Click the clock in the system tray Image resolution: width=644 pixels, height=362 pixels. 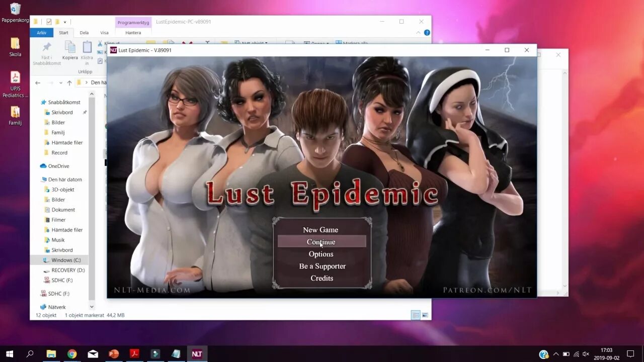point(607,353)
